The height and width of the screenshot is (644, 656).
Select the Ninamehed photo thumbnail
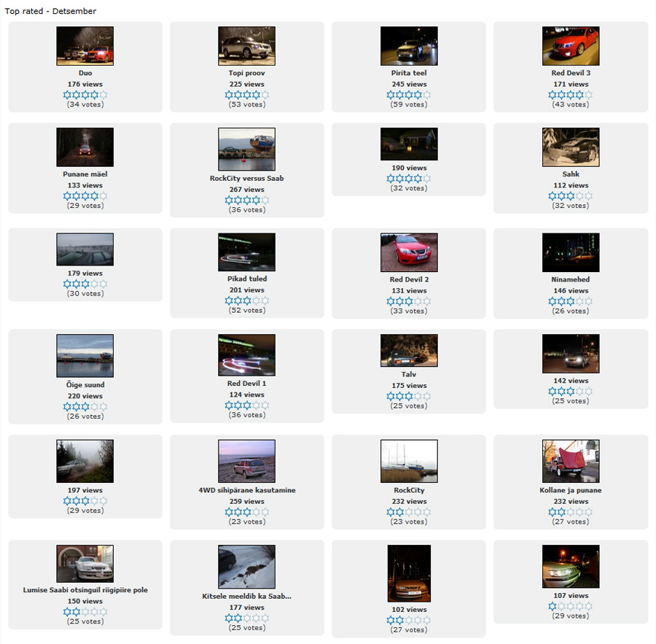tap(571, 252)
